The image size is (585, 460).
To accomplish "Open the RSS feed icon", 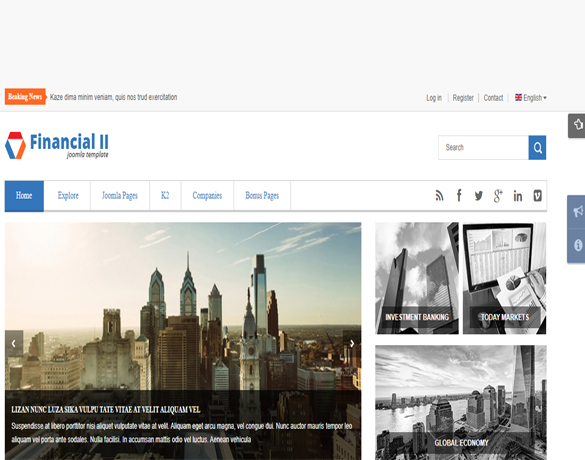I will pyautogui.click(x=439, y=196).
